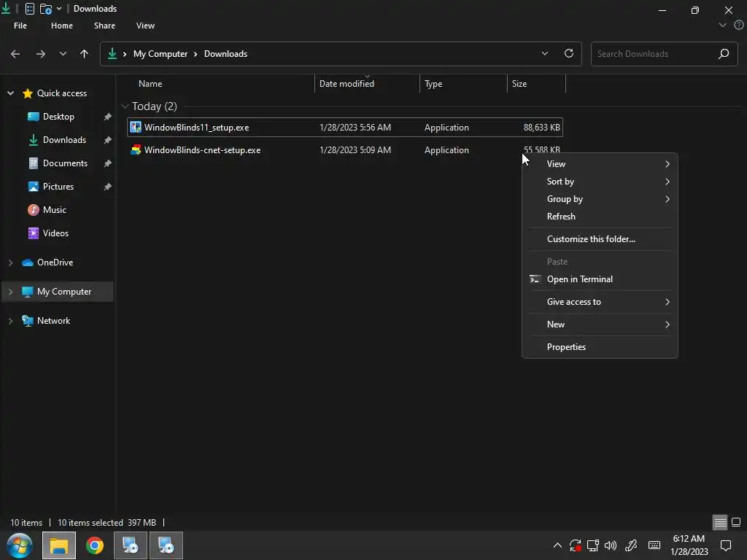Image resolution: width=747 pixels, height=560 pixels.
Task: Open the Start menu orb
Action: (20, 545)
